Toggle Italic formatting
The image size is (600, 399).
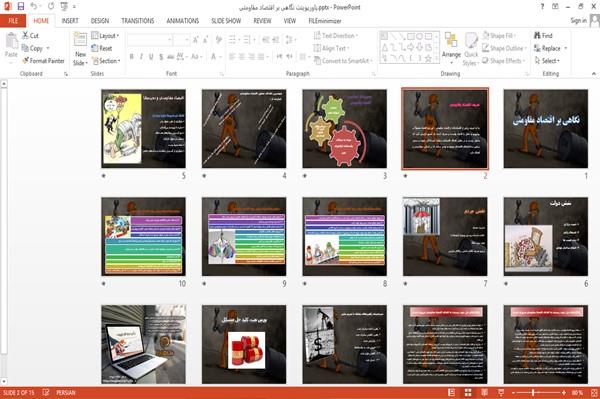tap(141, 57)
